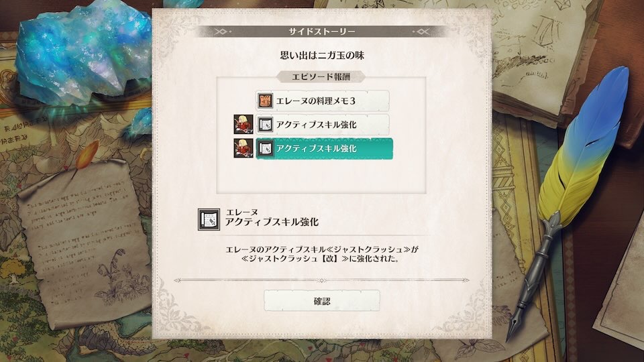Image resolution: width=644 pixels, height=362 pixels.
Task: Choose the teal highlighted アクティブスキル強化 row
Action: tap(324, 149)
